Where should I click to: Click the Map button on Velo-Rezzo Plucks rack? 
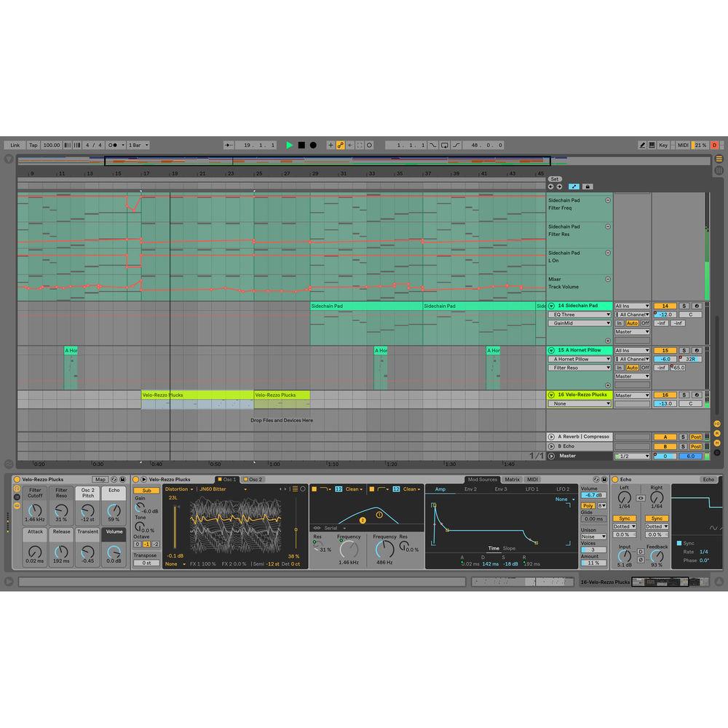pyautogui.click(x=100, y=479)
